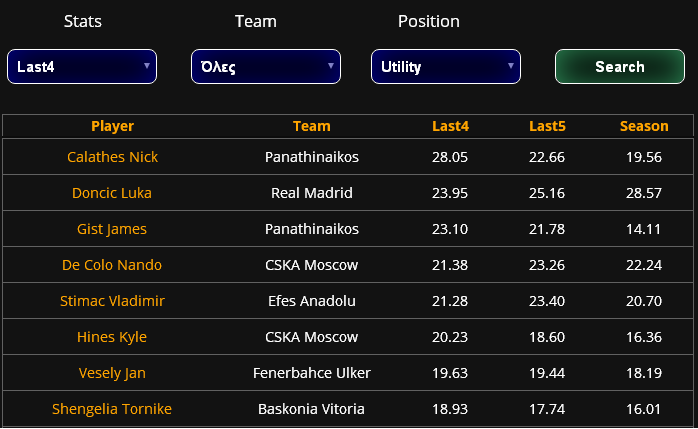Sort table by Season column header
The height and width of the screenshot is (429, 698).
pyautogui.click(x=644, y=126)
